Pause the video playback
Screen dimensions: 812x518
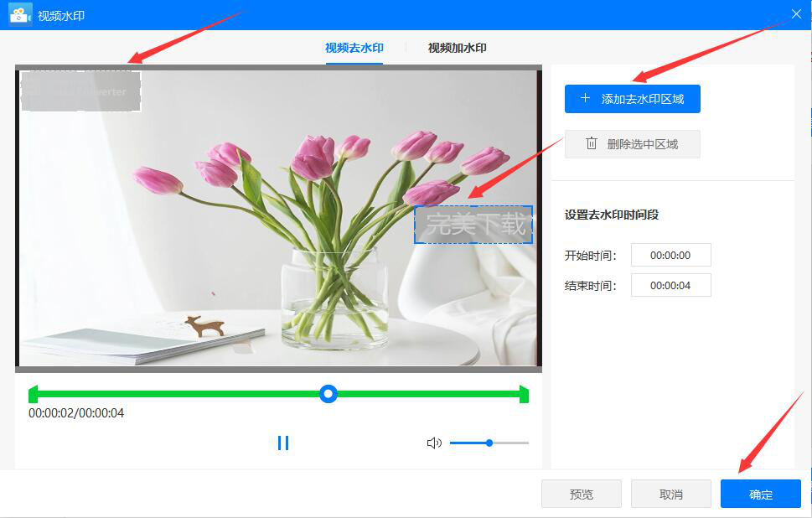(x=283, y=443)
